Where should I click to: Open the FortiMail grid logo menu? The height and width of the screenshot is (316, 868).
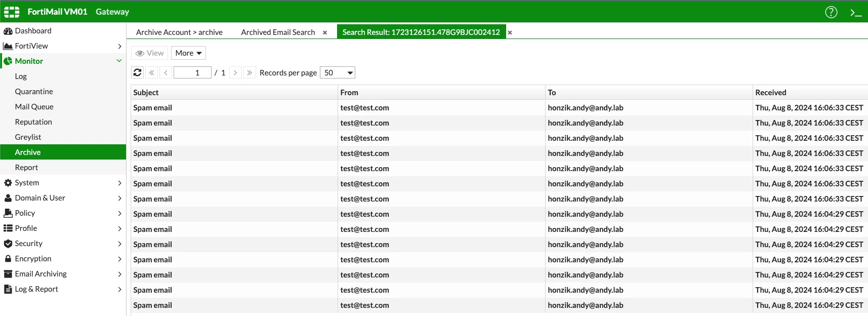pyautogui.click(x=12, y=12)
